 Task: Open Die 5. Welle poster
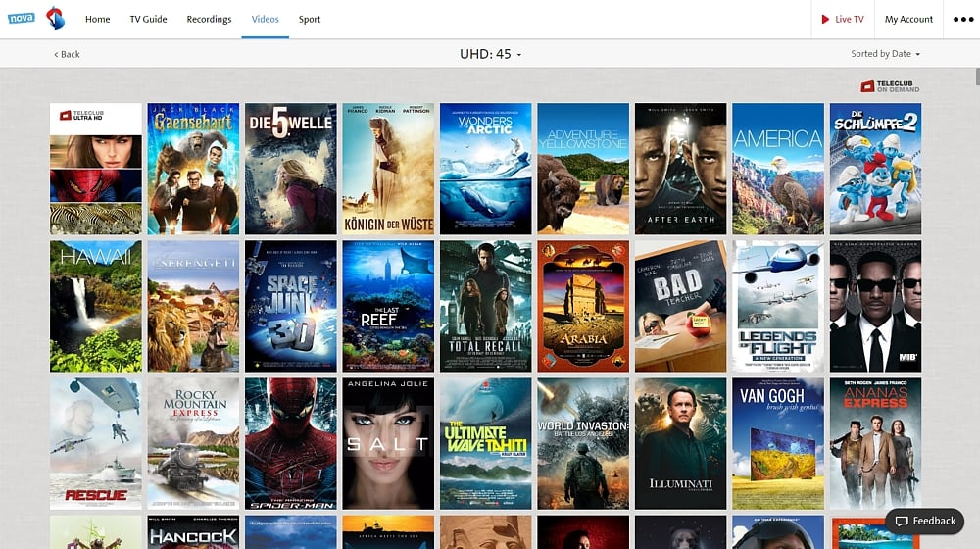pos(291,169)
